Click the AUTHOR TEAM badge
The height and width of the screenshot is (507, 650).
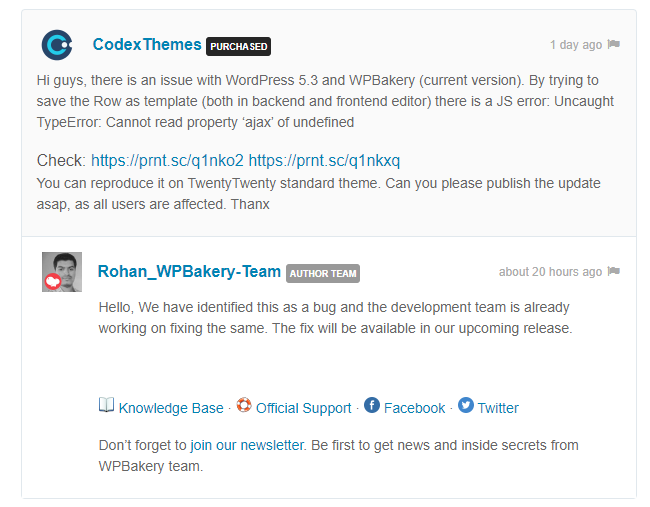point(323,274)
